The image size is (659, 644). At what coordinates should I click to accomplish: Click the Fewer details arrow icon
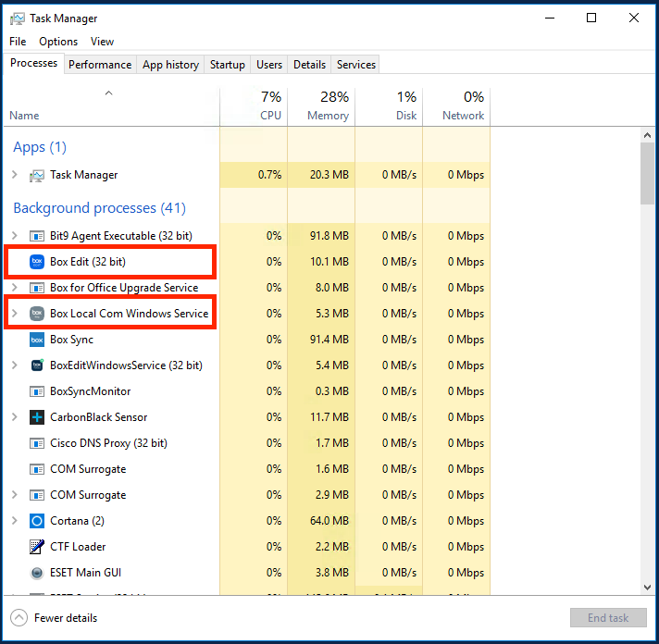coord(19,618)
